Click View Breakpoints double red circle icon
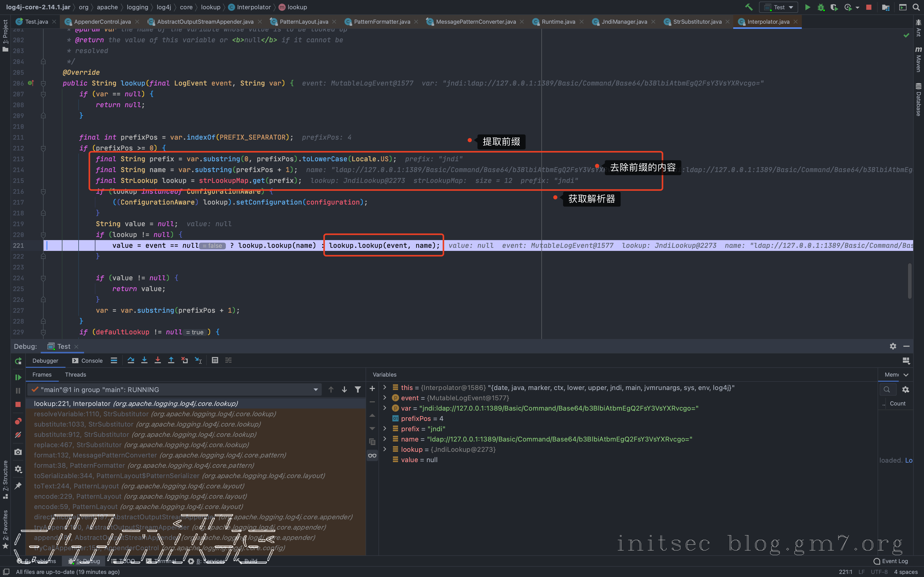Screen dimensions: 924x577 pyautogui.click(x=18, y=421)
